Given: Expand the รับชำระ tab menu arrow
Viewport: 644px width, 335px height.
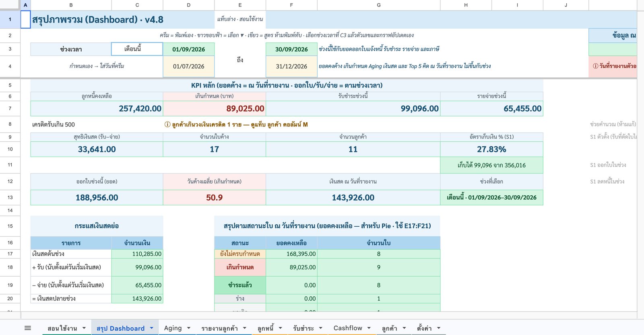Looking at the screenshot, I should coord(321,328).
